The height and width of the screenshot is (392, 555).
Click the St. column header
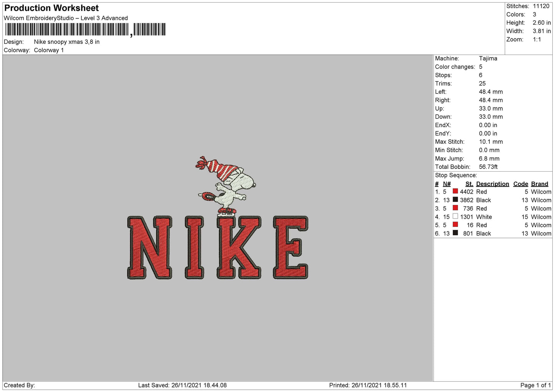coord(469,184)
